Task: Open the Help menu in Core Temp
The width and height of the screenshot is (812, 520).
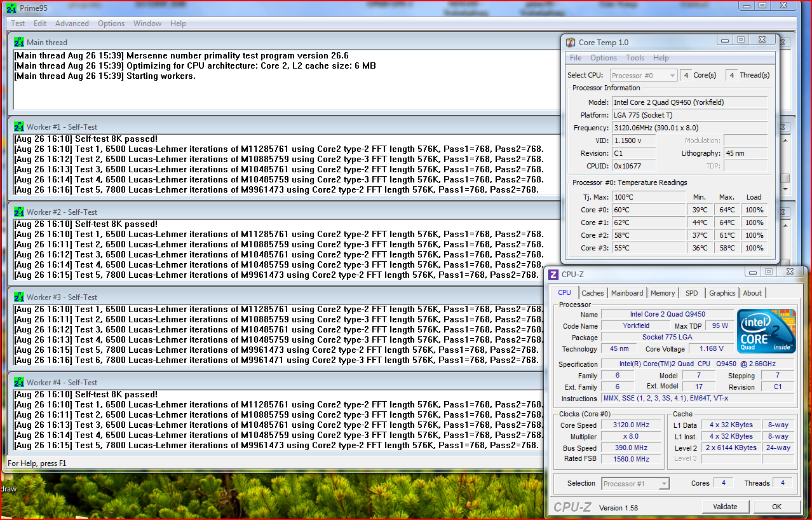Action: [x=661, y=58]
